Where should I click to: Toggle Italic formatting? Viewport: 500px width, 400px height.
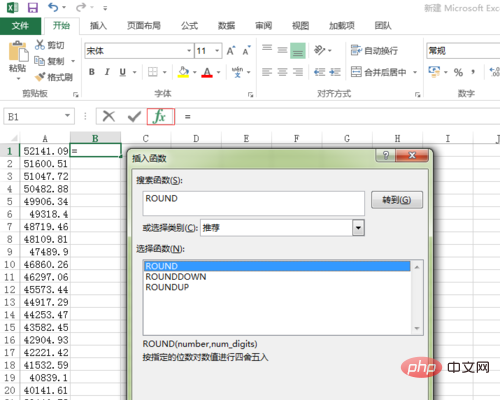pos(107,72)
